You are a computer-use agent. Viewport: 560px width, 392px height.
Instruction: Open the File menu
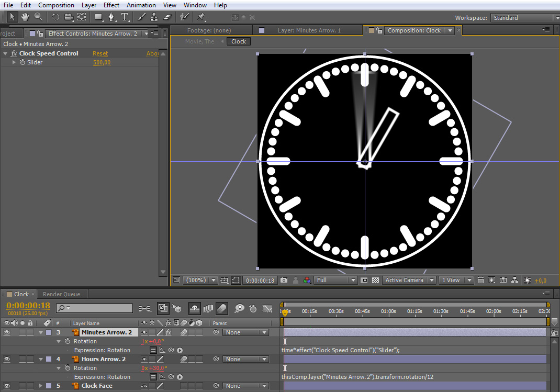pos(8,5)
